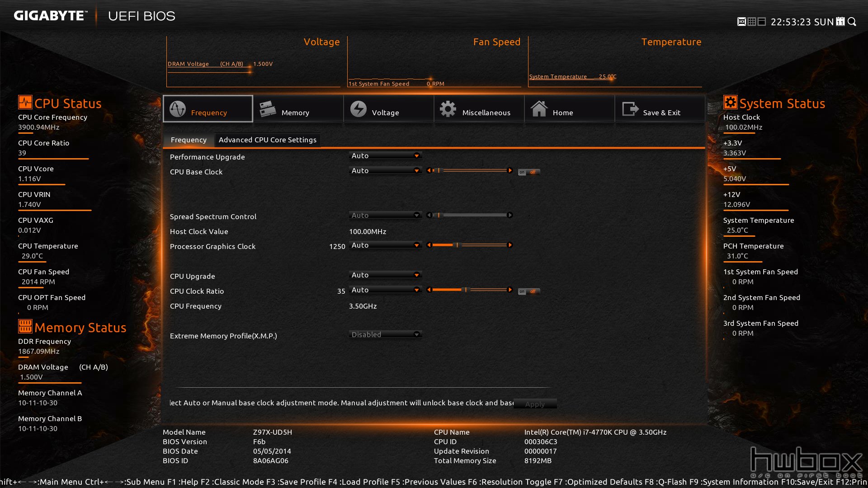Click PCH Temperature 31.0°C

pos(737,256)
